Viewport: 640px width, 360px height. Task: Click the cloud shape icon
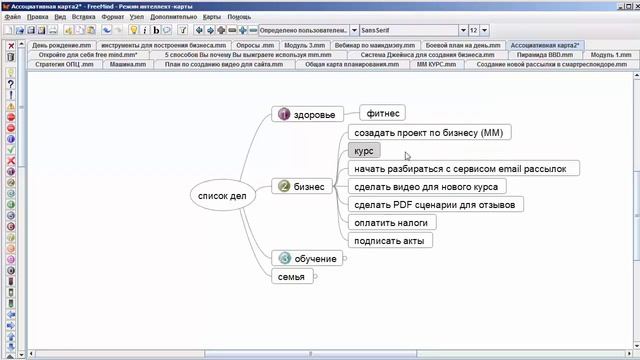click(167, 30)
